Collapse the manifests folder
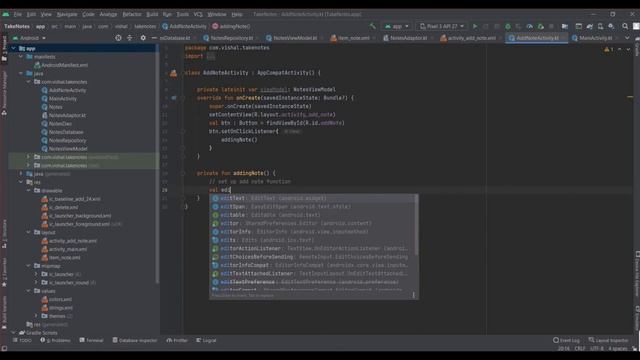Viewport: 640px width, 360px height. click(x=21, y=57)
